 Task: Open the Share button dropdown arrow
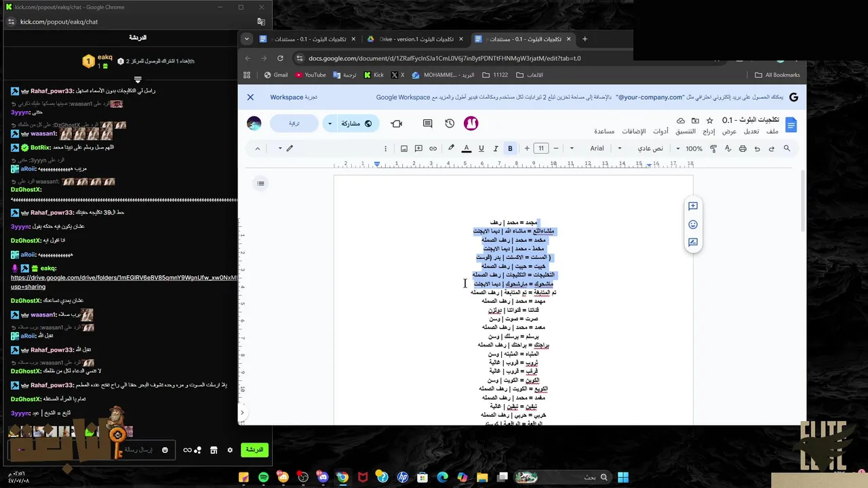pyautogui.click(x=330, y=123)
